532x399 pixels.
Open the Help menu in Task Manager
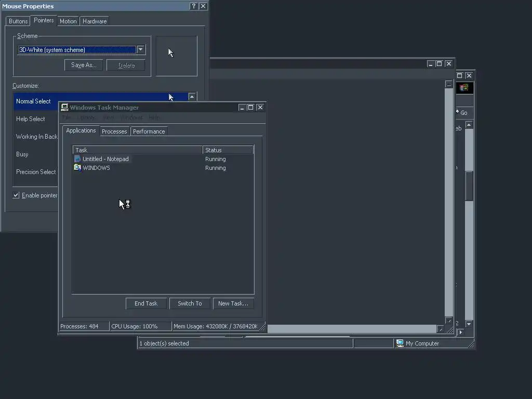click(154, 117)
